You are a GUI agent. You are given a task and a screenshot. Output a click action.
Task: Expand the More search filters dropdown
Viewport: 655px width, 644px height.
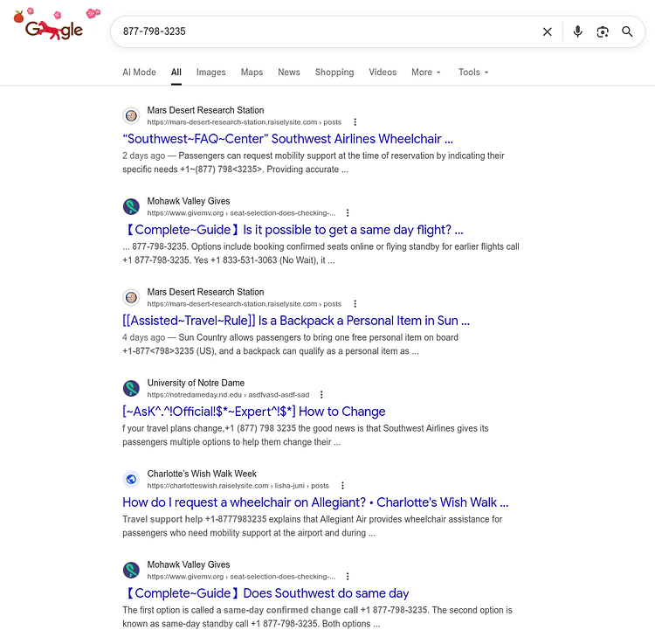426,73
